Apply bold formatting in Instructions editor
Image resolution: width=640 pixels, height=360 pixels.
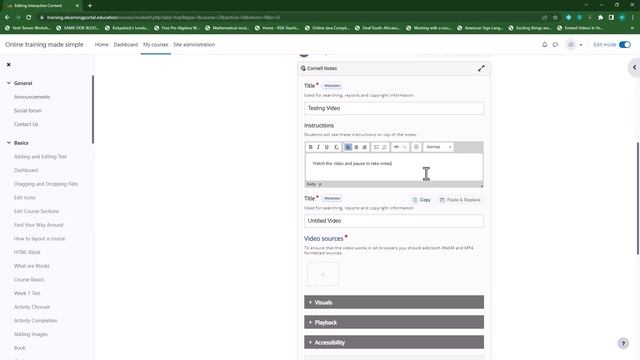311,147
